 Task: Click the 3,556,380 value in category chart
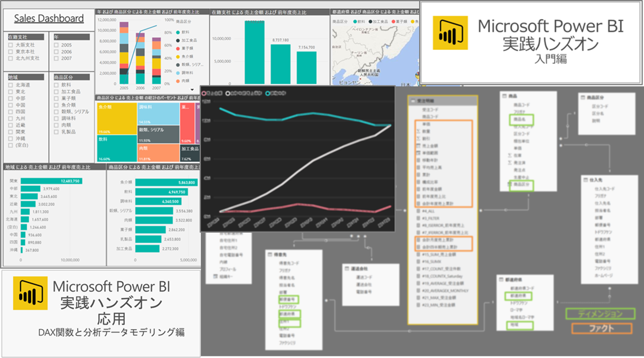(x=184, y=211)
